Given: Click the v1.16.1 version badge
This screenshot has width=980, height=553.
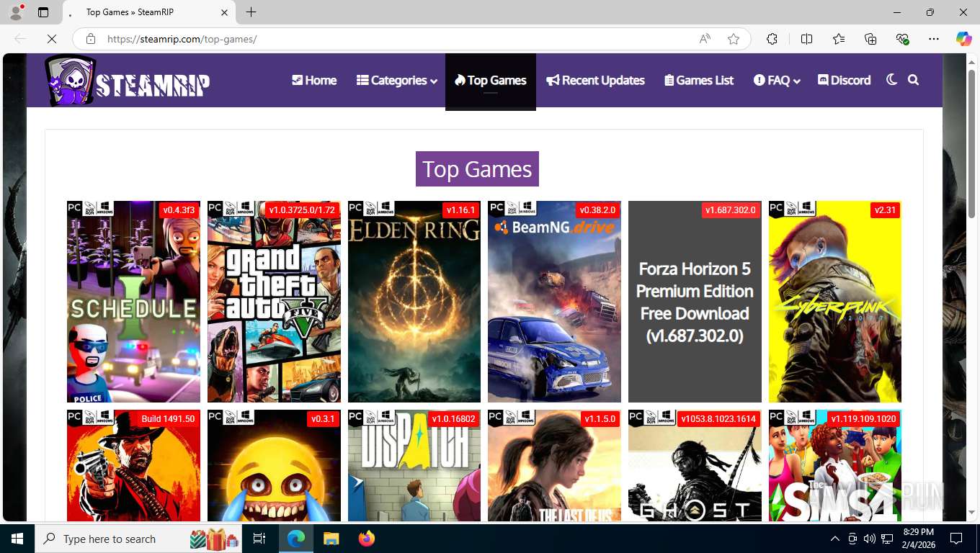Looking at the screenshot, I should pyautogui.click(x=461, y=210).
